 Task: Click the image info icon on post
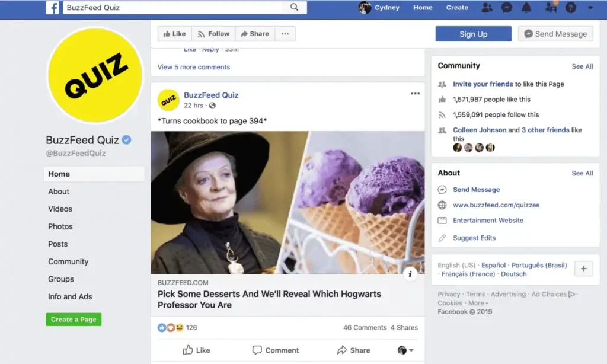pyautogui.click(x=410, y=274)
